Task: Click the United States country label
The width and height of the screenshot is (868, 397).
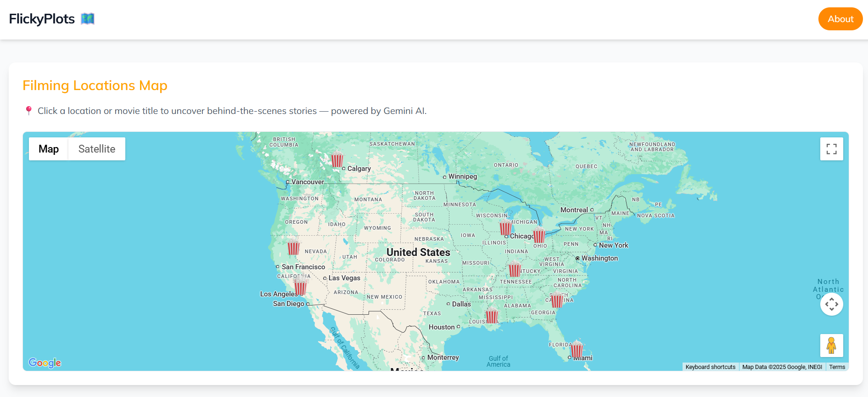Action: click(x=418, y=252)
